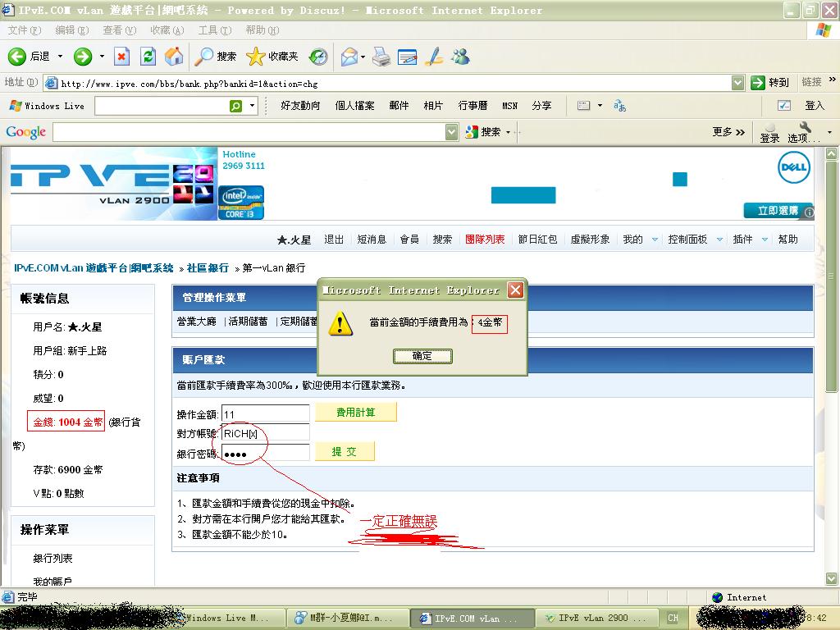This screenshot has width=840, height=630.
Task: Expand the 控制面板 dropdown arrow
Action: (719, 240)
